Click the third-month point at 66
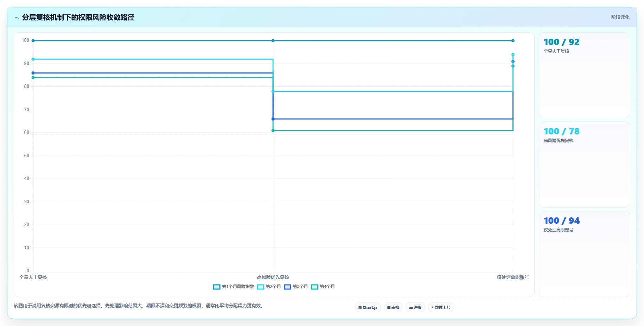Screen dimensions: 644x326 pyautogui.click(x=273, y=119)
